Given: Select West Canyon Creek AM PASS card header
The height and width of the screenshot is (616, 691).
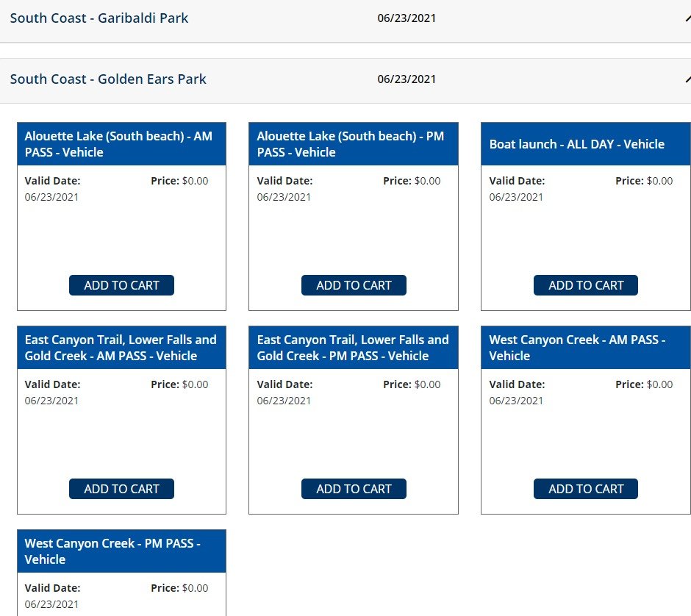Looking at the screenshot, I should 586,348.
